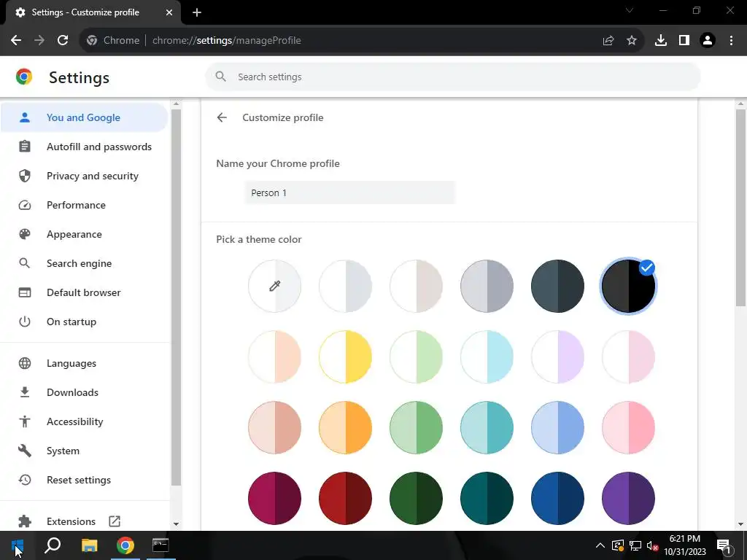Image resolution: width=747 pixels, height=560 pixels.
Task: Open the Windows Start menu
Action: click(18, 545)
